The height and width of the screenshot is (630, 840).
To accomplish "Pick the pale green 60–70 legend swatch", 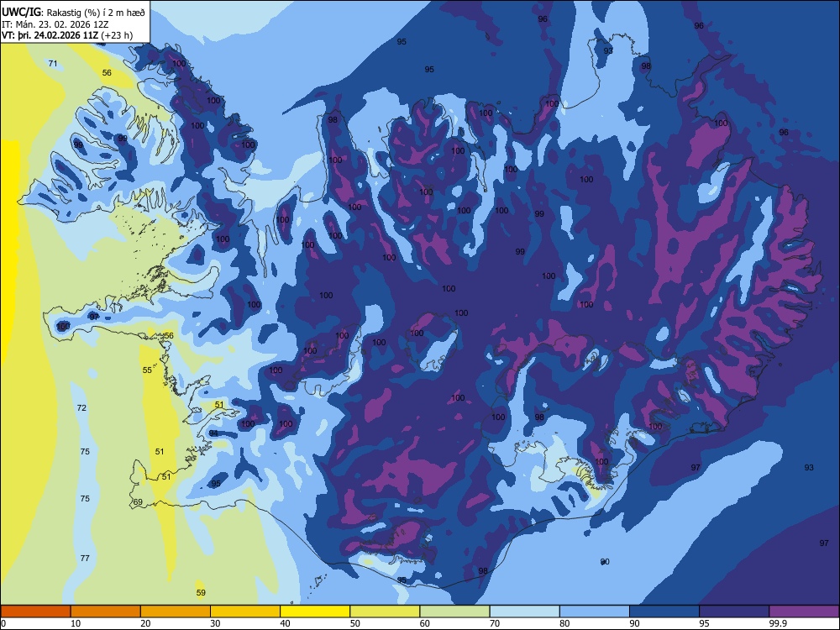I will [x=454, y=612].
